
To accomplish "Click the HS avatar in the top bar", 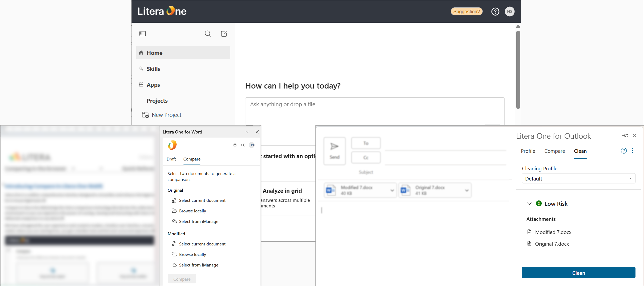I will point(509,11).
